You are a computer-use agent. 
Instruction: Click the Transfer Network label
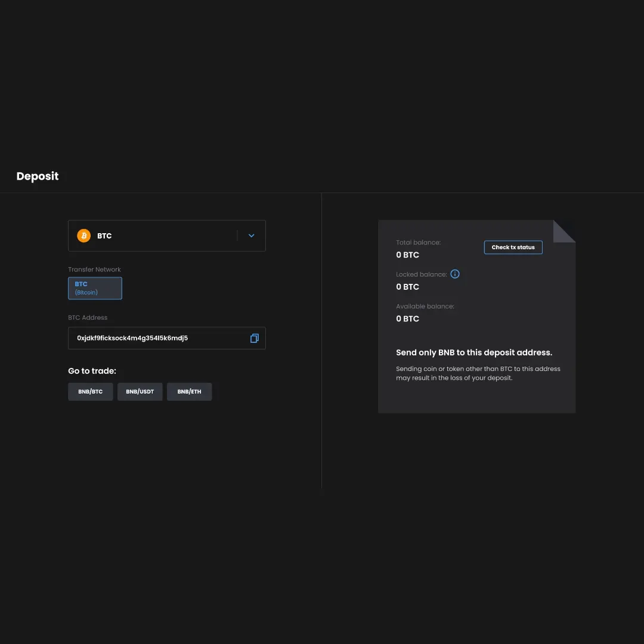[x=94, y=270]
